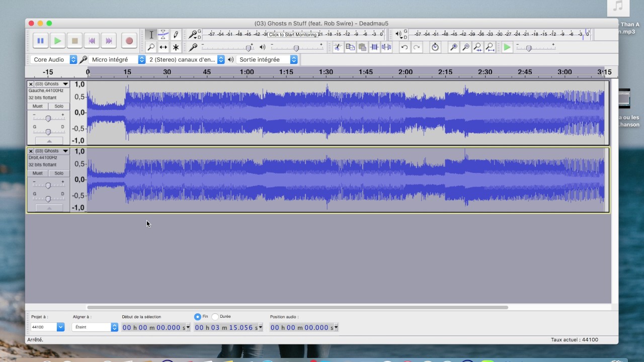Select the Selection (I-beam) tool
644x362 pixels.
pyautogui.click(x=151, y=35)
